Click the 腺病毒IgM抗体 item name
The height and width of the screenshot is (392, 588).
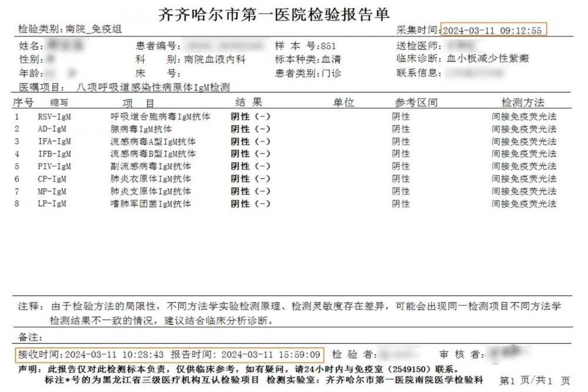141,129
